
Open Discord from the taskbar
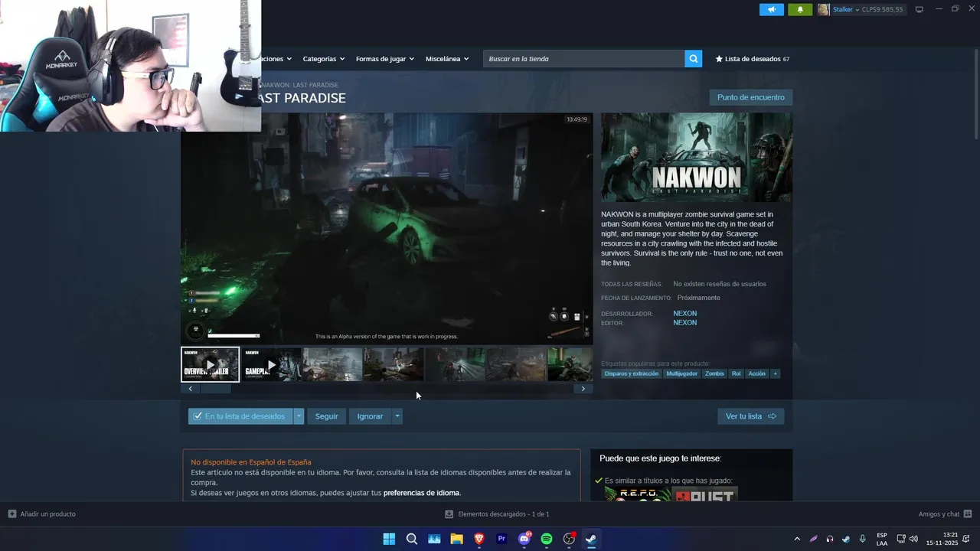(524, 539)
